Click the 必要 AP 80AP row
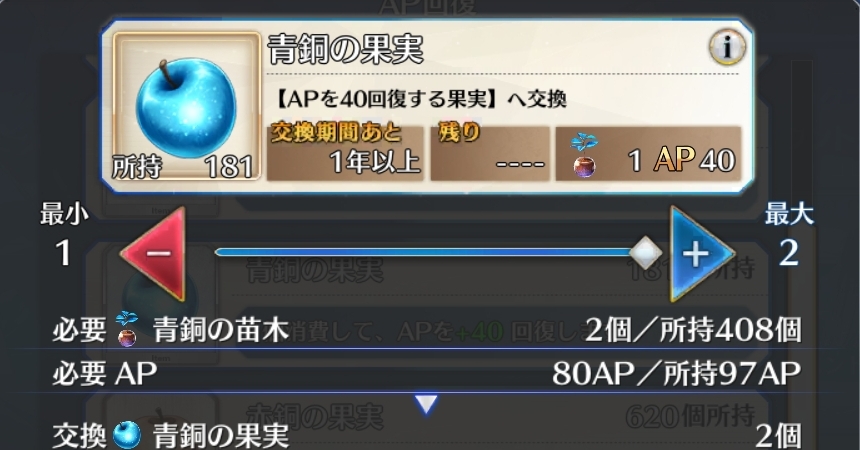This screenshot has height=450, width=860. click(x=427, y=373)
